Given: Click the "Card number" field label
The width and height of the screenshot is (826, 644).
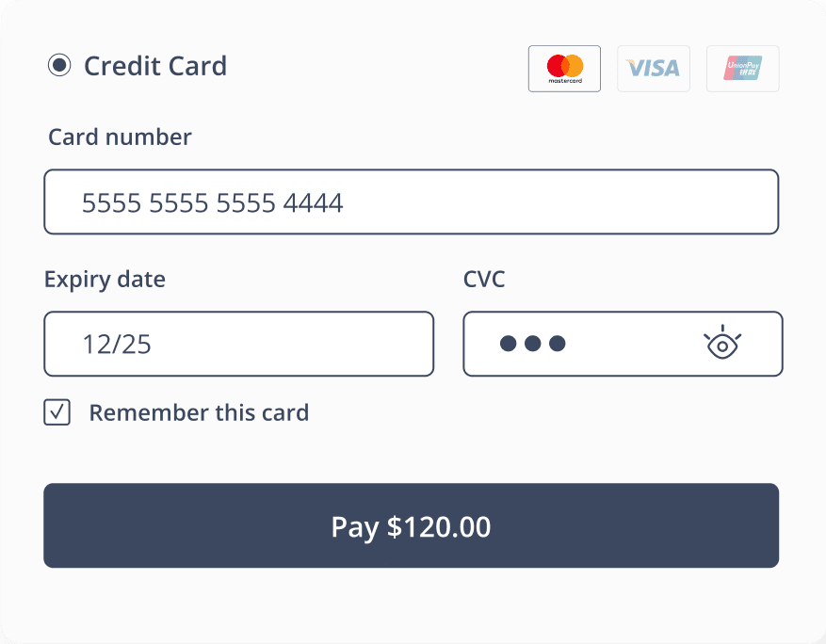Looking at the screenshot, I should (x=120, y=137).
